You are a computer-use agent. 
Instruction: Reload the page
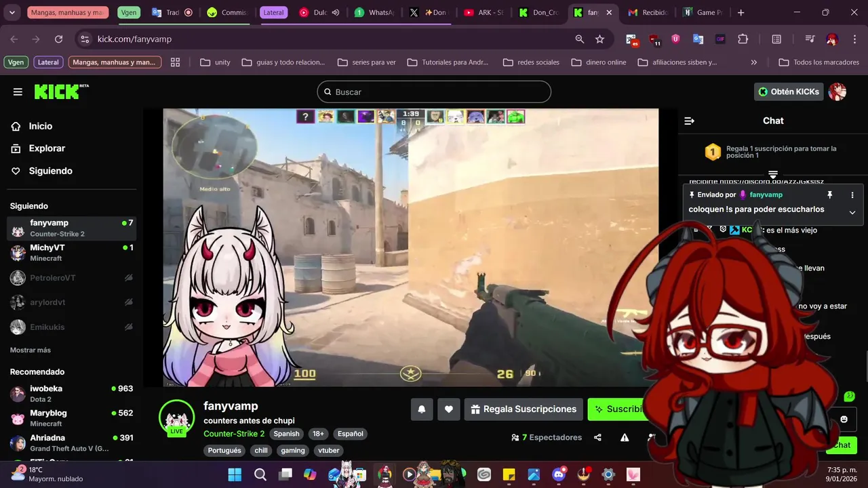[58, 39]
